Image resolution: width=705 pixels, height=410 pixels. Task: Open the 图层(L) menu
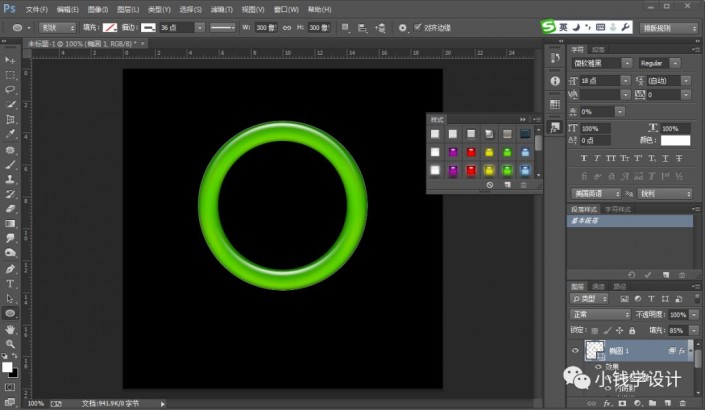pyautogui.click(x=127, y=9)
